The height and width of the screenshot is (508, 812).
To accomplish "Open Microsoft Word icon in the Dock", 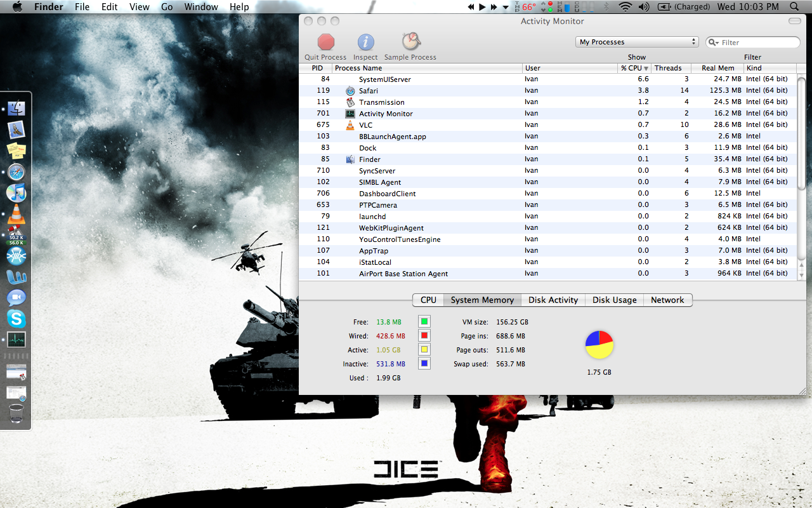I will pos(16,277).
